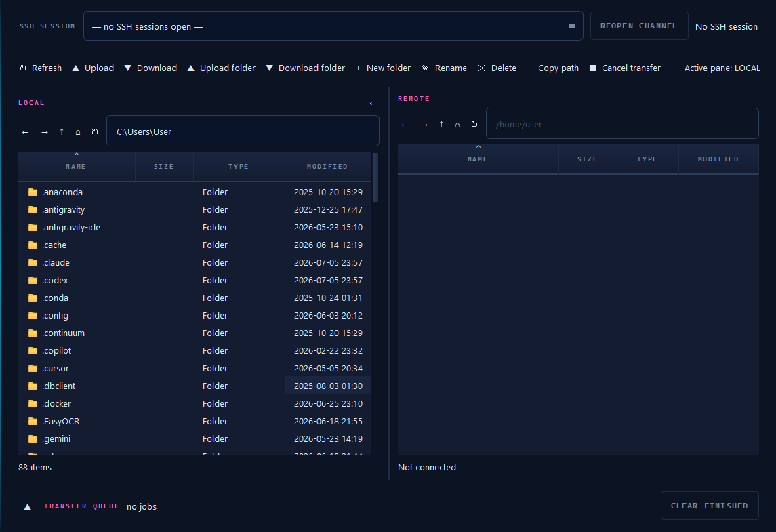This screenshot has width=776, height=532.
Task: Click Cancel transfer in the toolbar
Action: (625, 68)
